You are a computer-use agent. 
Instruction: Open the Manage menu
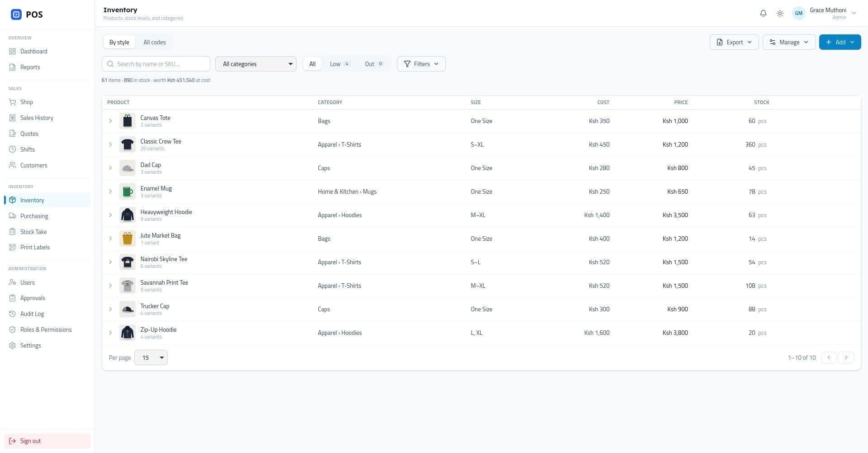(789, 42)
